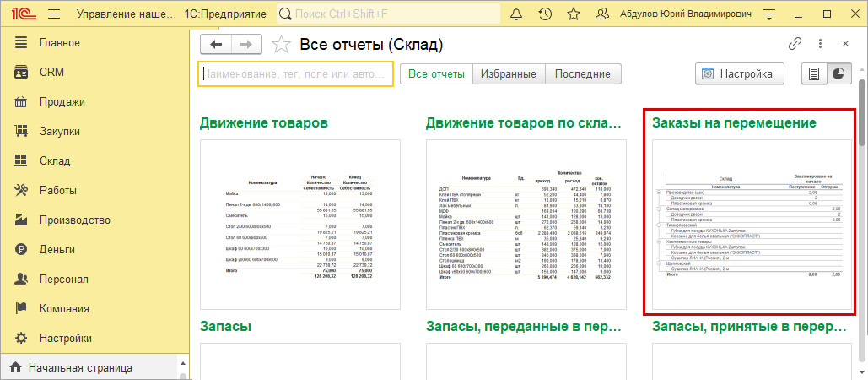The height and width of the screenshot is (380, 868).
Task: Open Запасы, переданные в пер… link
Action: 524,327
